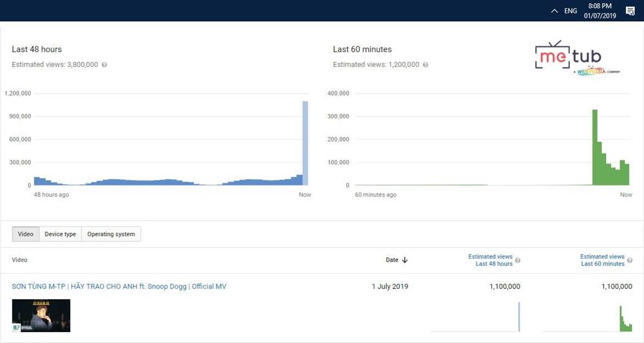This screenshot has width=644, height=343.
Task: Show hidden system tray icons
Action: [x=554, y=11]
